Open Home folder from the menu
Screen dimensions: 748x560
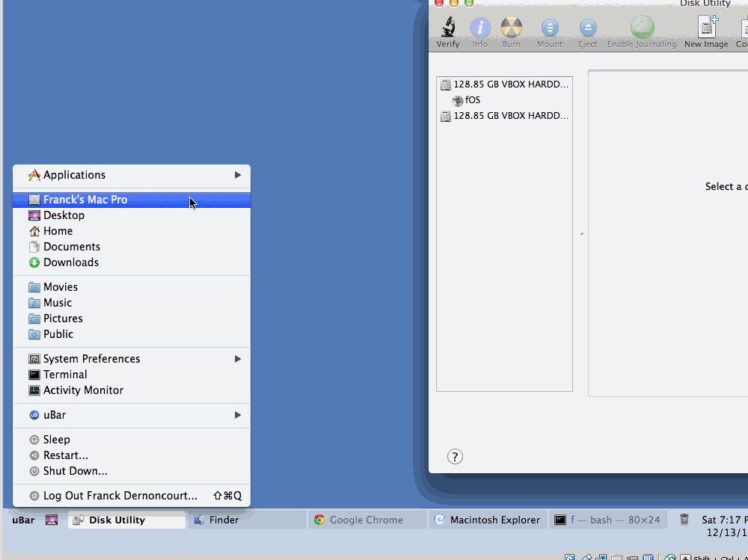point(132,231)
